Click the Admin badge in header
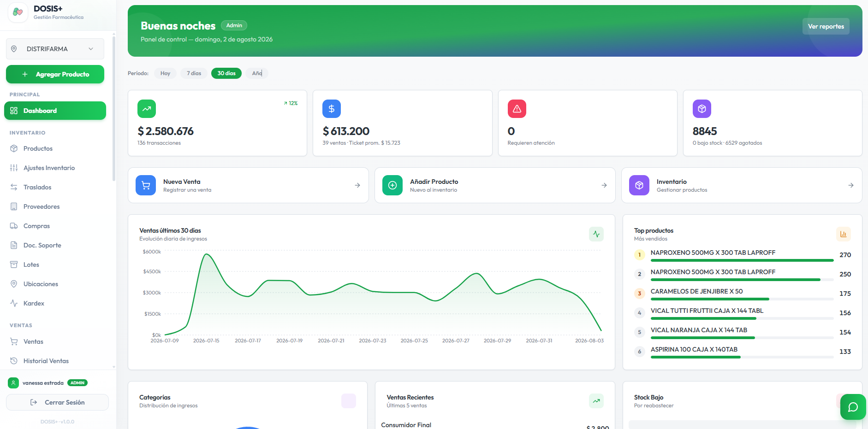The image size is (868, 429). tap(234, 25)
